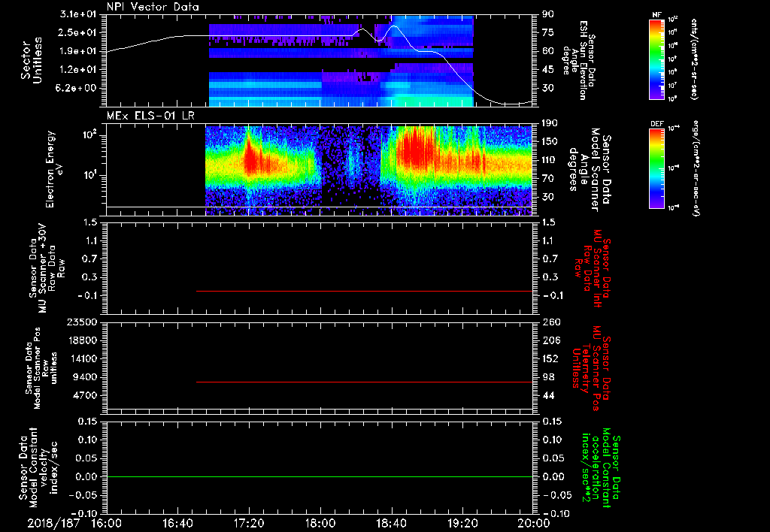
Task: Click the 'ESH Sun Elevation Angle' axis title
Action: (x=579, y=60)
